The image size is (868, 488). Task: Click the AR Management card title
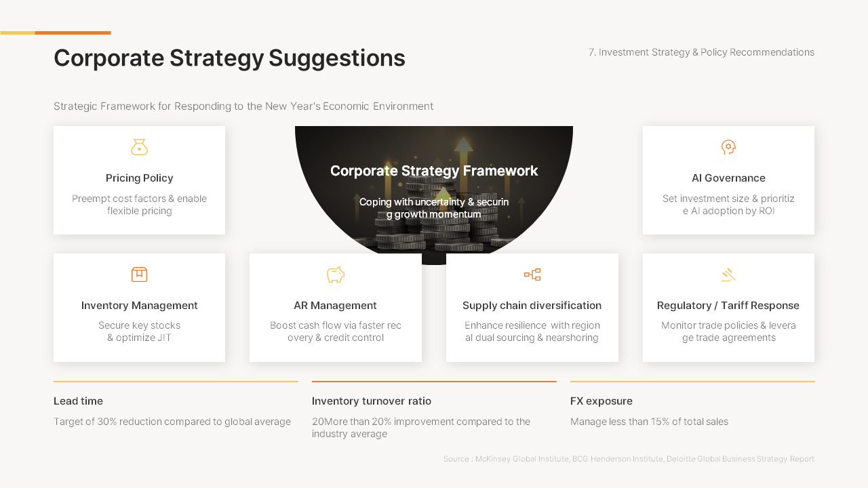point(336,306)
